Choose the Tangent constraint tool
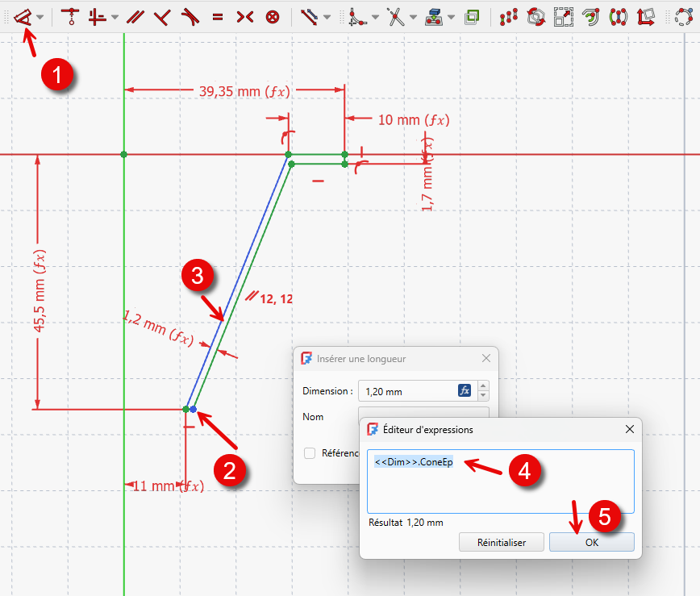 point(190,17)
